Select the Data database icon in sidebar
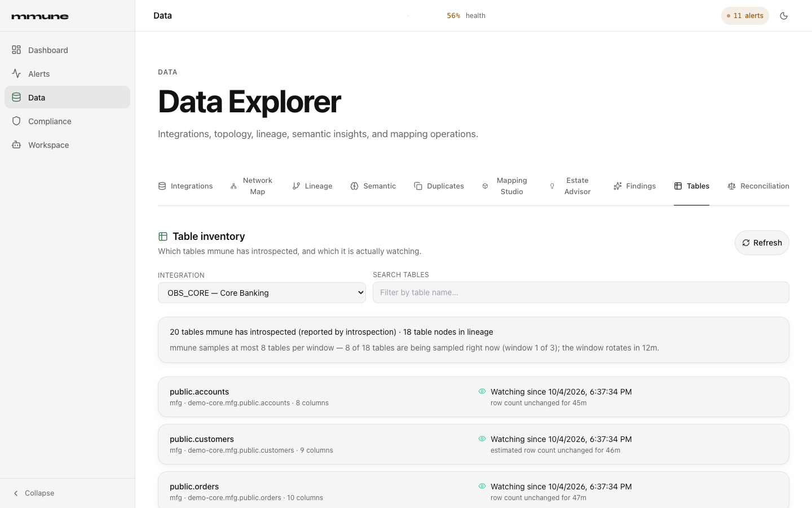 pos(16,98)
